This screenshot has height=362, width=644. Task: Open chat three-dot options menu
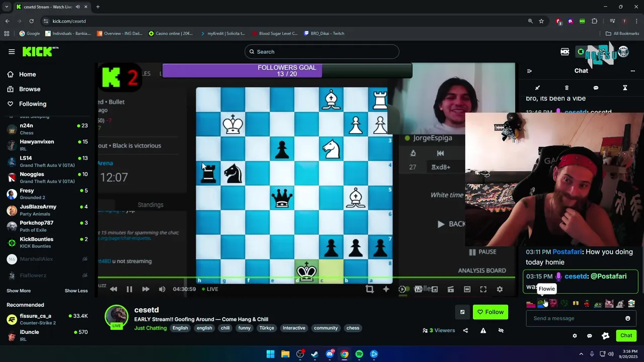point(633,71)
